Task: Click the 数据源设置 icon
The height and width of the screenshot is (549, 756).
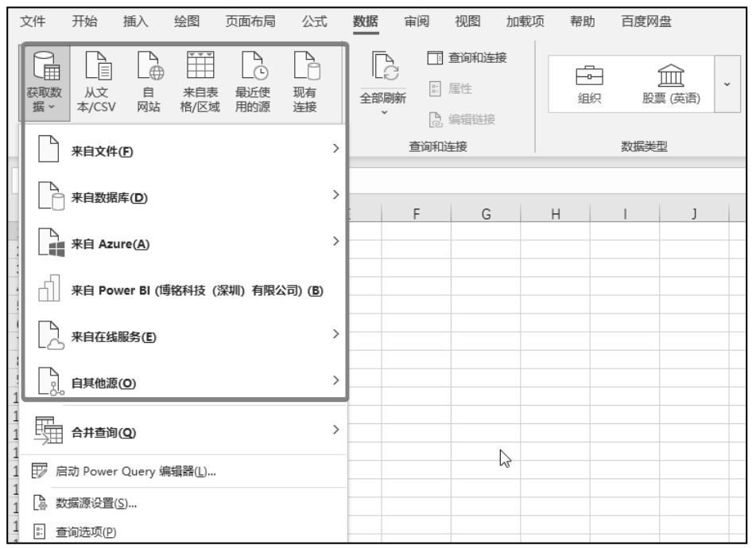Action: point(40,503)
